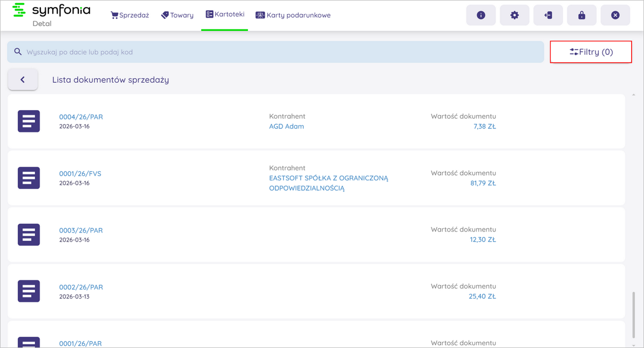Select the Kartoteki tab
This screenshot has width=644, height=348.
(x=225, y=15)
